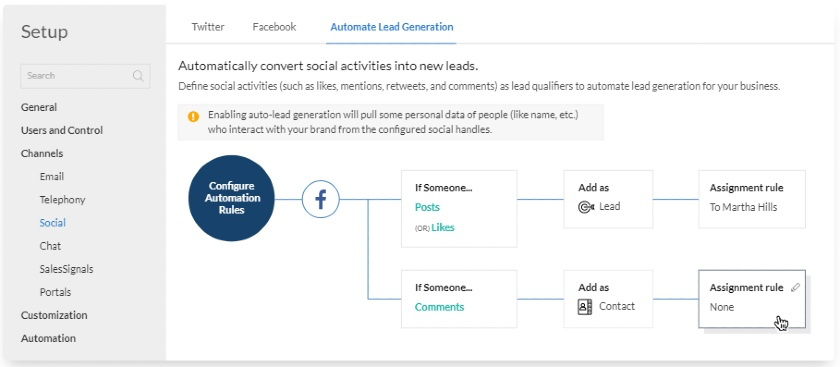Expand the General section in sidebar
The width and height of the screenshot is (840, 367).
(x=39, y=107)
